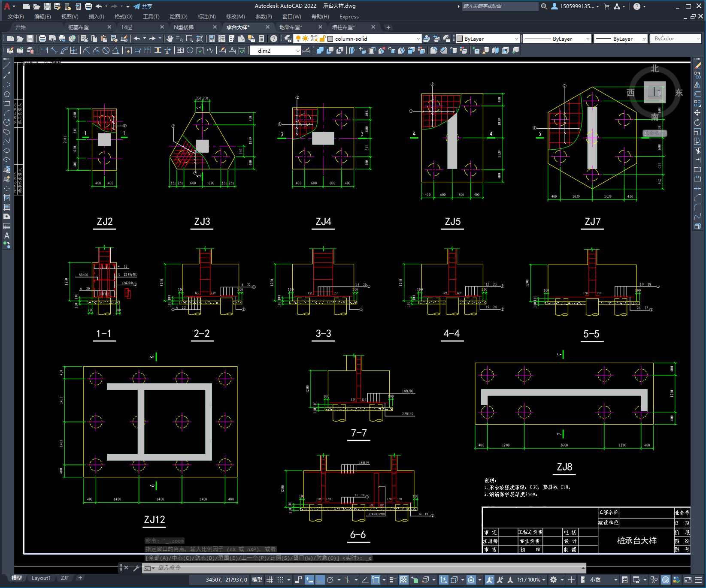Select the Spline draw tool

[7, 141]
